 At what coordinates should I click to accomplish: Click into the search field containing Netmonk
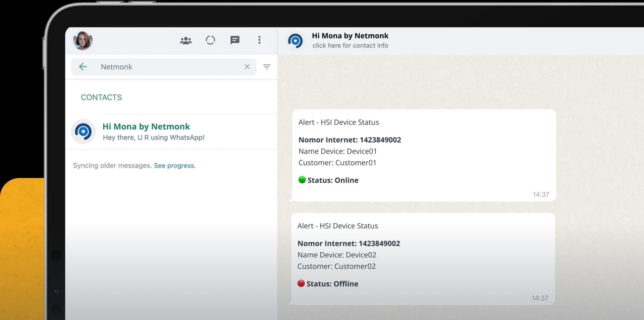[168, 67]
